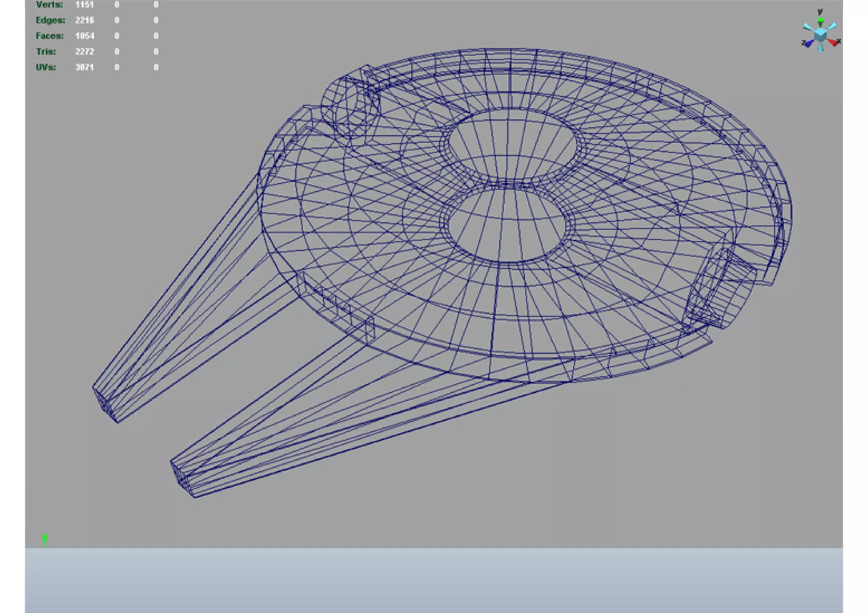Select the 'Faces:' label in the heads-up display
This screenshot has width=868, height=613.
[50, 36]
